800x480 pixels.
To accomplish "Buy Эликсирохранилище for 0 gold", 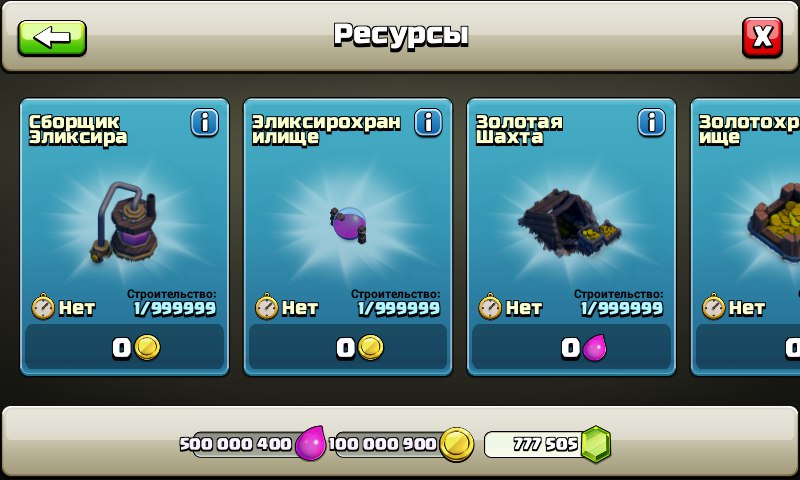I will click(348, 347).
